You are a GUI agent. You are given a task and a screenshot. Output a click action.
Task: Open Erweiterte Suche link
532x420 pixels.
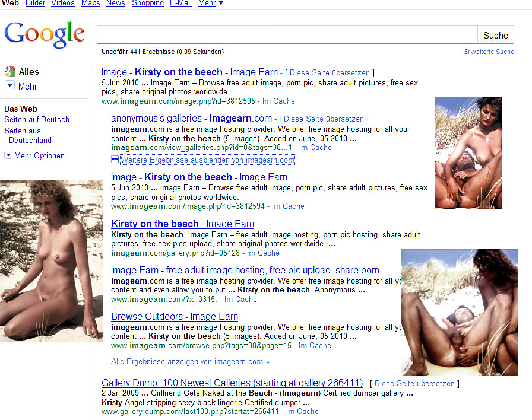pos(489,52)
